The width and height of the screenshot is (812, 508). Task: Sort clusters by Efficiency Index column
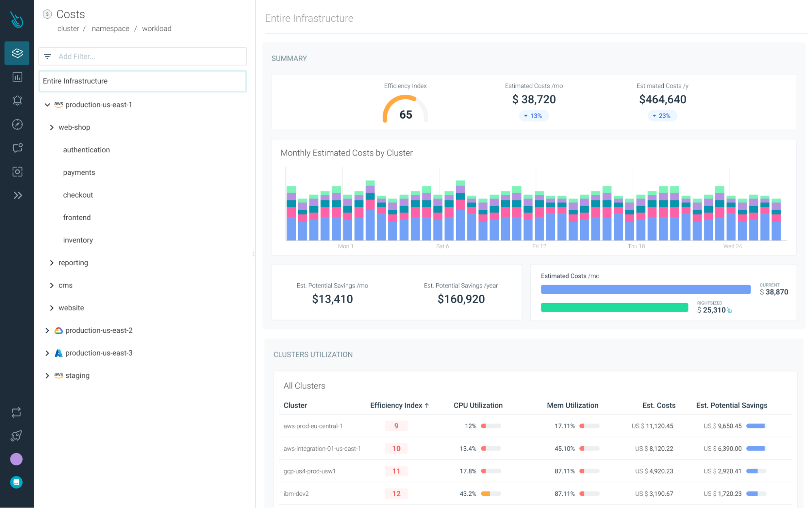pyautogui.click(x=398, y=405)
